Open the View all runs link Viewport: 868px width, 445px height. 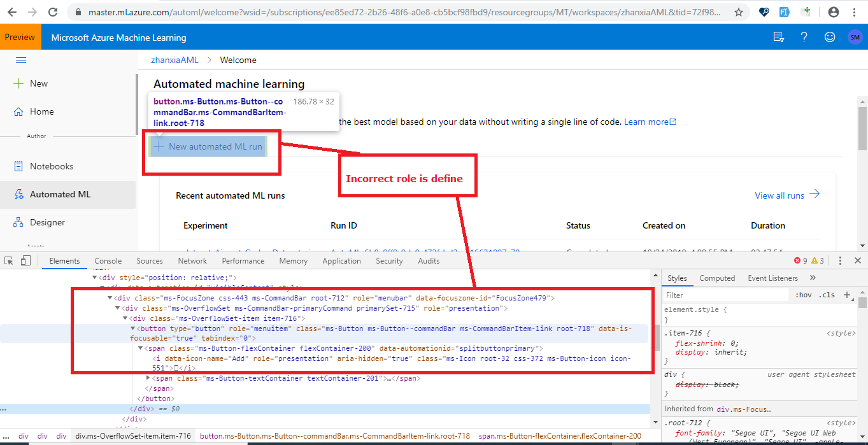click(x=779, y=195)
